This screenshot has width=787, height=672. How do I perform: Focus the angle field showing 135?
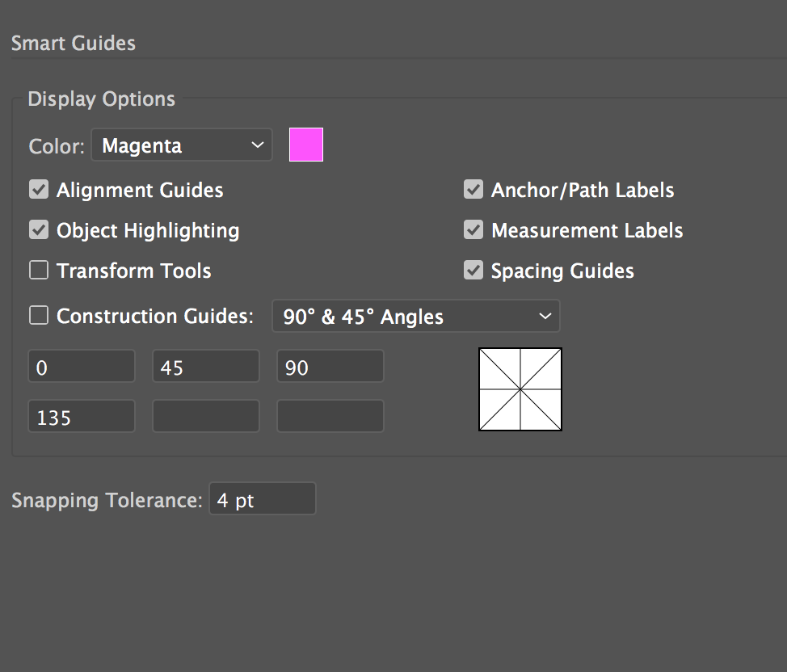(81, 417)
